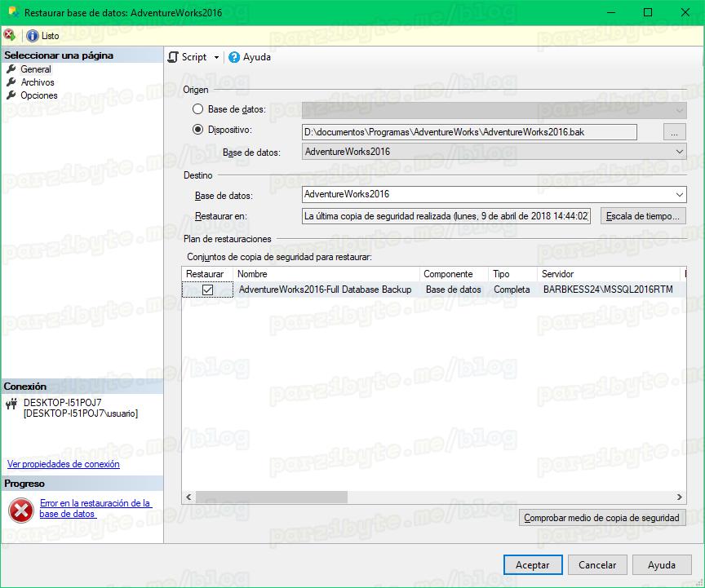The width and height of the screenshot is (705, 588).
Task: Click the Nombre column header
Action: pyautogui.click(x=326, y=274)
